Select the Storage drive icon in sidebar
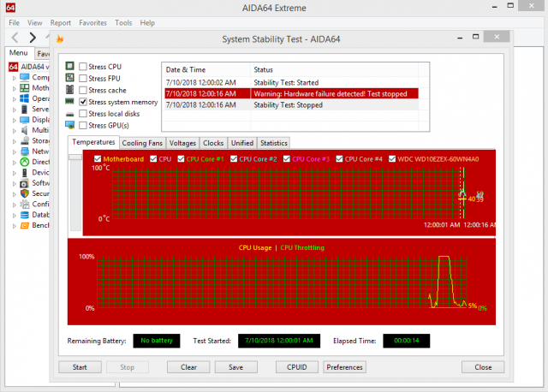This screenshot has height=392, width=548. (26, 141)
